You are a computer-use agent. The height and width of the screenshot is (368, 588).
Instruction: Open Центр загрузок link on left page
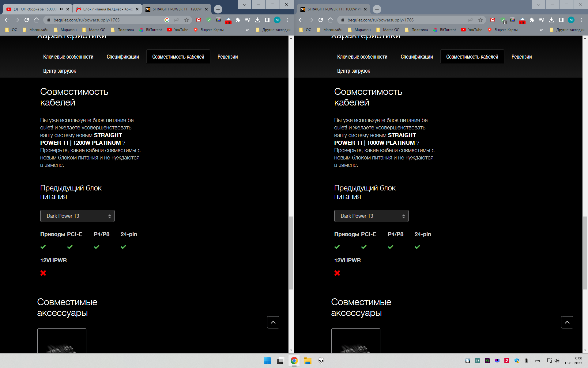coord(59,71)
